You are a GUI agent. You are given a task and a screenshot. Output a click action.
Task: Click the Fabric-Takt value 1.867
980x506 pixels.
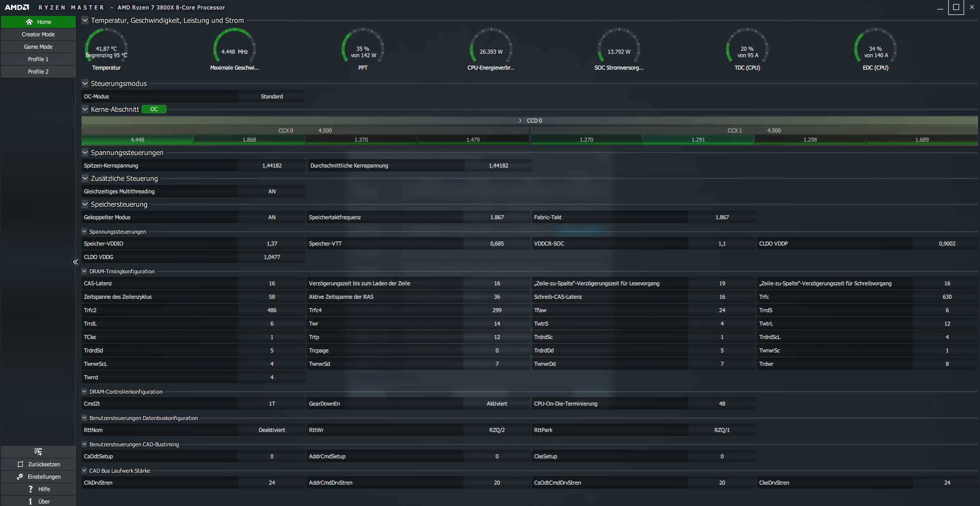pos(722,217)
